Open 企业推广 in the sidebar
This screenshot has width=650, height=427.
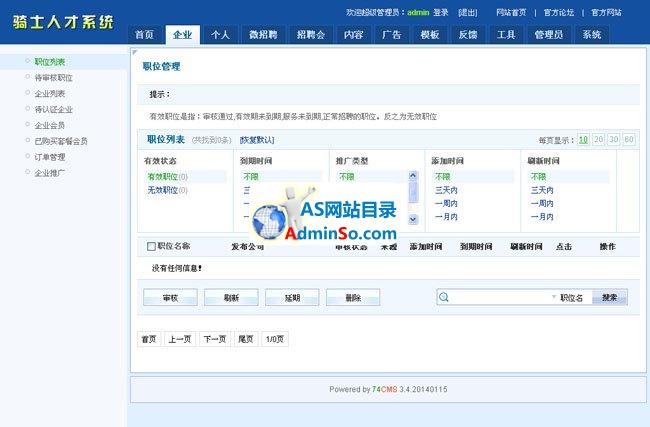50,173
